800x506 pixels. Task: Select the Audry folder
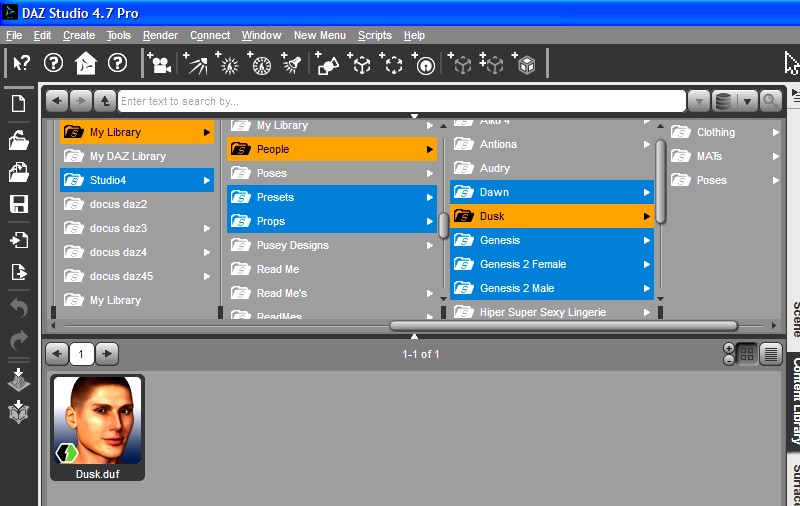point(552,168)
